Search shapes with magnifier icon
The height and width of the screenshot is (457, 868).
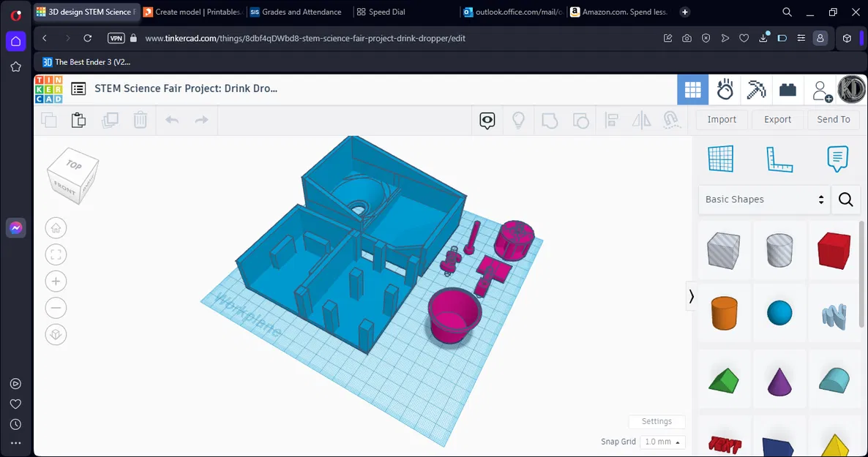[x=846, y=199]
